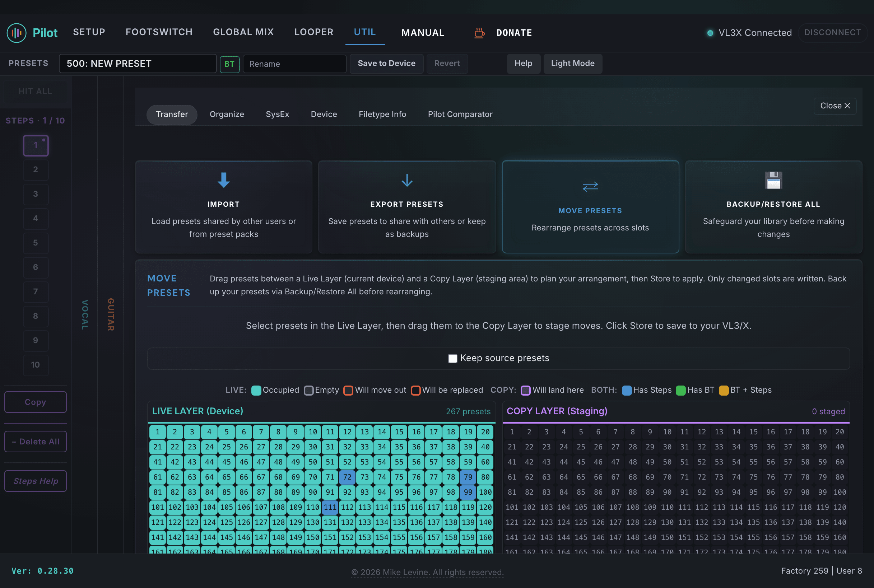Click the Has Steps legend swatch
Viewport: 874px width, 588px height.
click(x=627, y=390)
